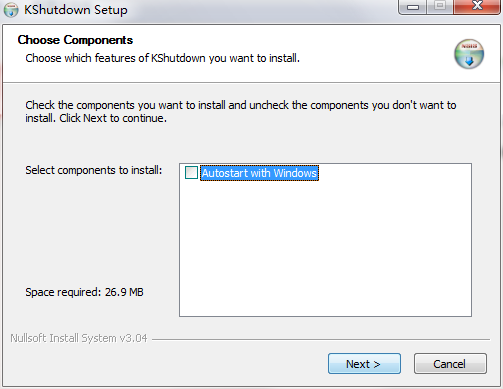The height and width of the screenshot is (389, 503).
Task: Click the divider line beside Nullsoft branding
Action: [x=321, y=339]
